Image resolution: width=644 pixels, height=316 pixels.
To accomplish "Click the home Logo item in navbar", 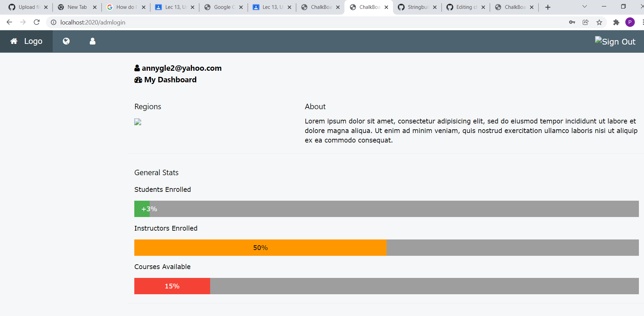I will click(26, 41).
